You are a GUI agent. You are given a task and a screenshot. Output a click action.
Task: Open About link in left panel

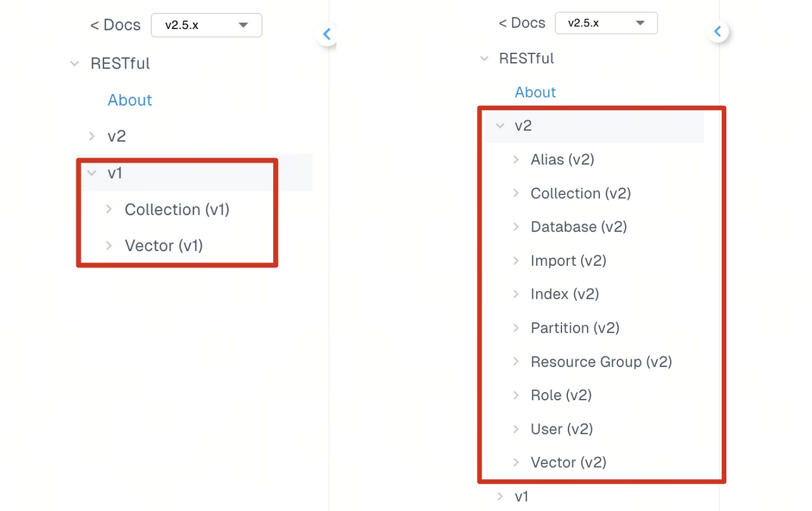pos(130,100)
